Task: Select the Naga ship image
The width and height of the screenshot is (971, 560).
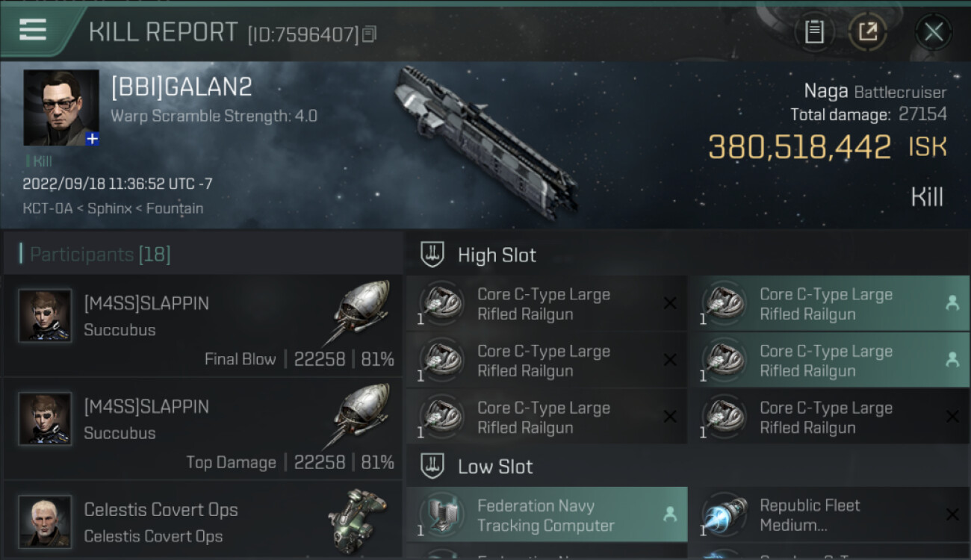Action: pos(487,142)
